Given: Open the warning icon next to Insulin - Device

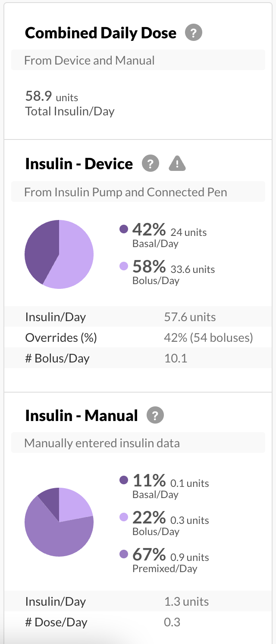Looking at the screenshot, I should (177, 163).
